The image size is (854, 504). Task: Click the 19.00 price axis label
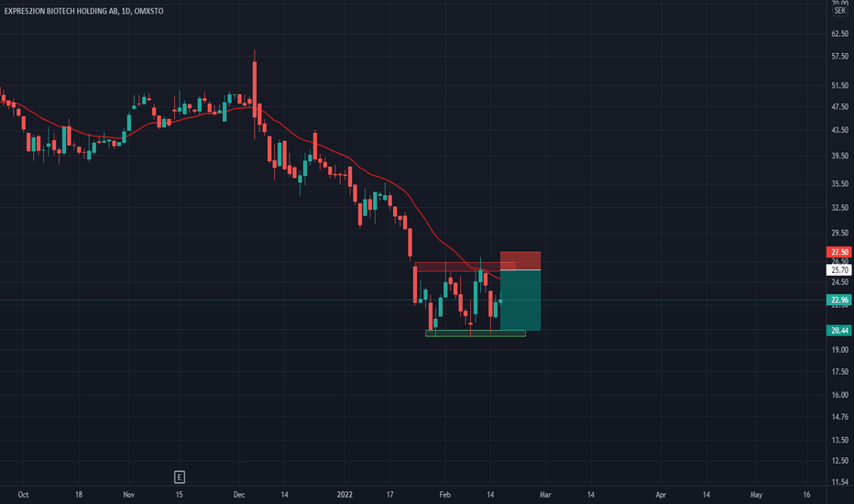pyautogui.click(x=840, y=350)
